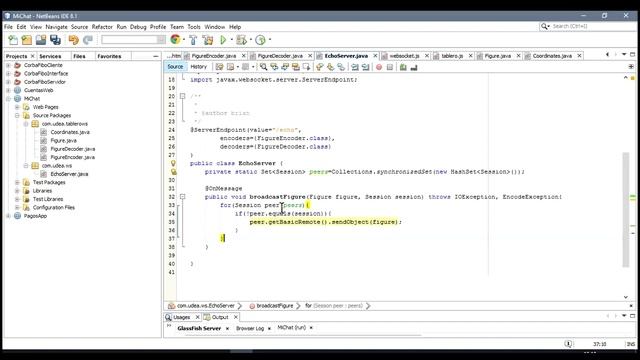Click the Comment icon in editor toolbar

(403, 67)
